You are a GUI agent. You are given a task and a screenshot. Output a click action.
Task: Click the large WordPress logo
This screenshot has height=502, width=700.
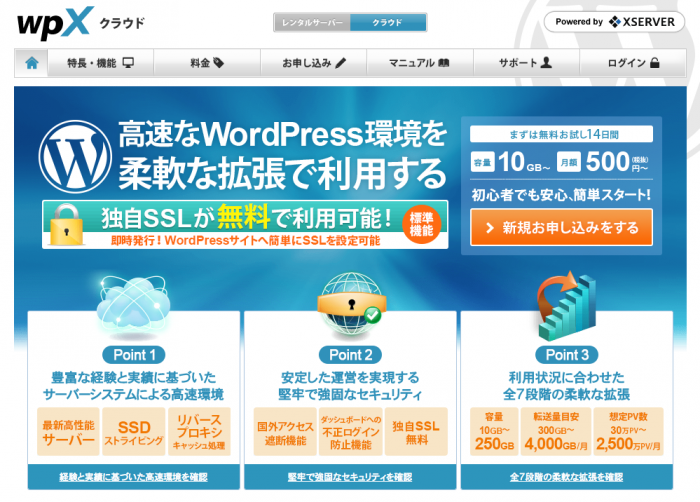pyautogui.click(x=75, y=156)
